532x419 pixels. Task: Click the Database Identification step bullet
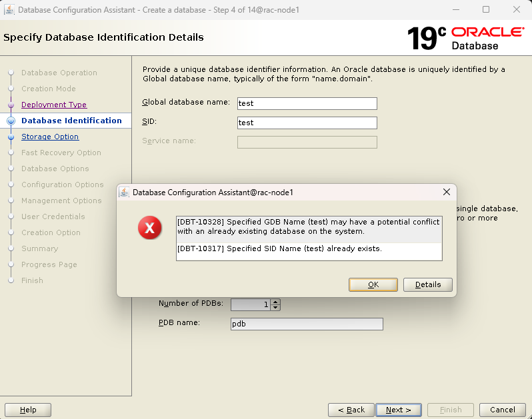pyautogui.click(x=11, y=121)
